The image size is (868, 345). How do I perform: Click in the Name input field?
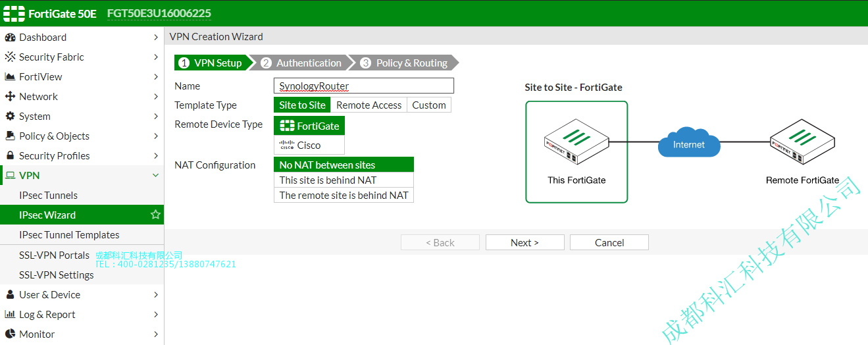pos(364,86)
